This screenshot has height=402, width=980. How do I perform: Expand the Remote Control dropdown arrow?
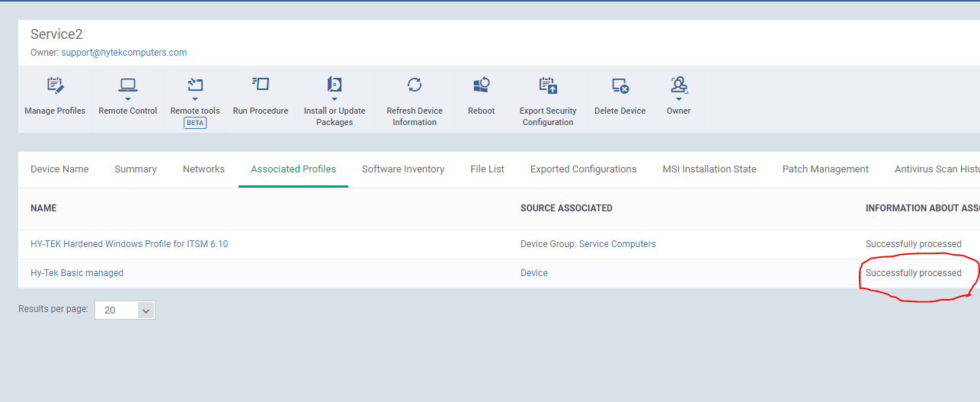click(128, 98)
